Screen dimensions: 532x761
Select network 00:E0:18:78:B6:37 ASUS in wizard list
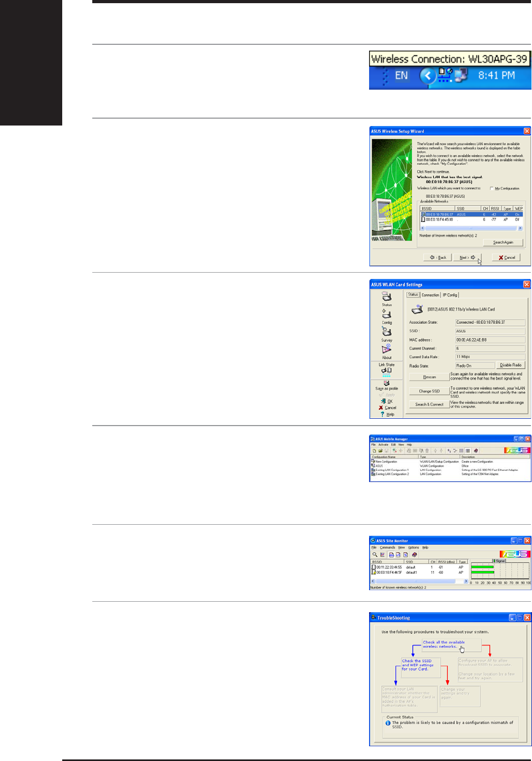471,215
